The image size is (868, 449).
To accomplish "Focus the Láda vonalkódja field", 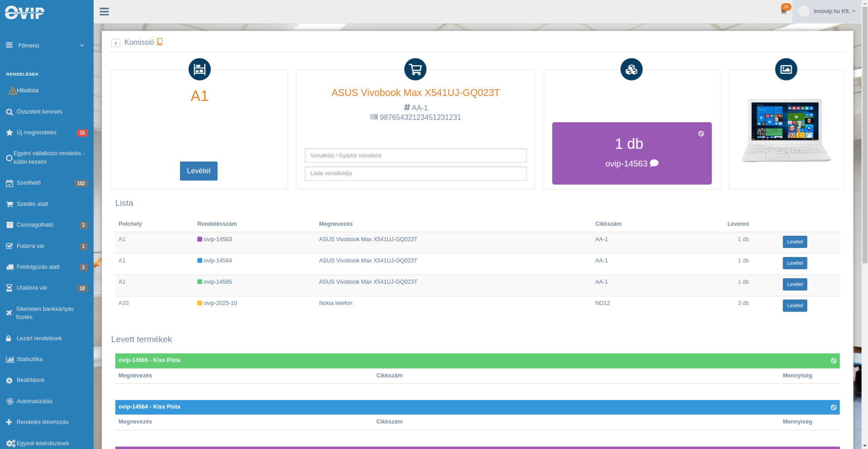I will [x=416, y=173].
